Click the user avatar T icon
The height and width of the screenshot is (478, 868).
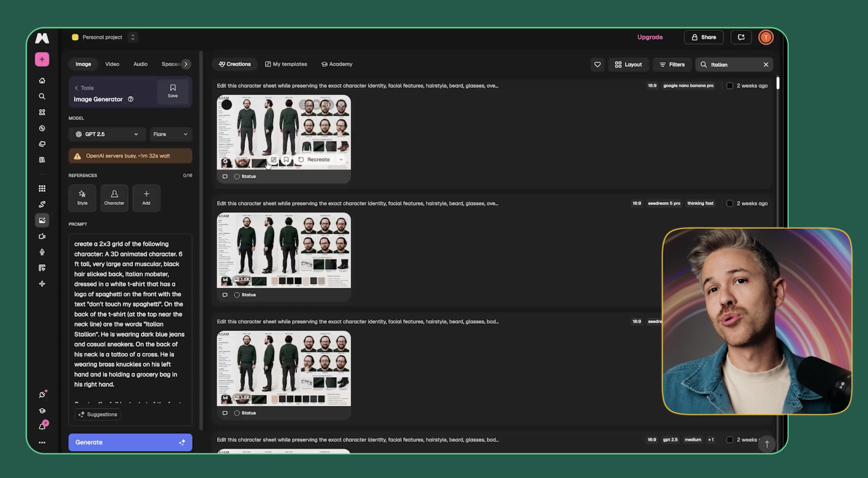(766, 37)
